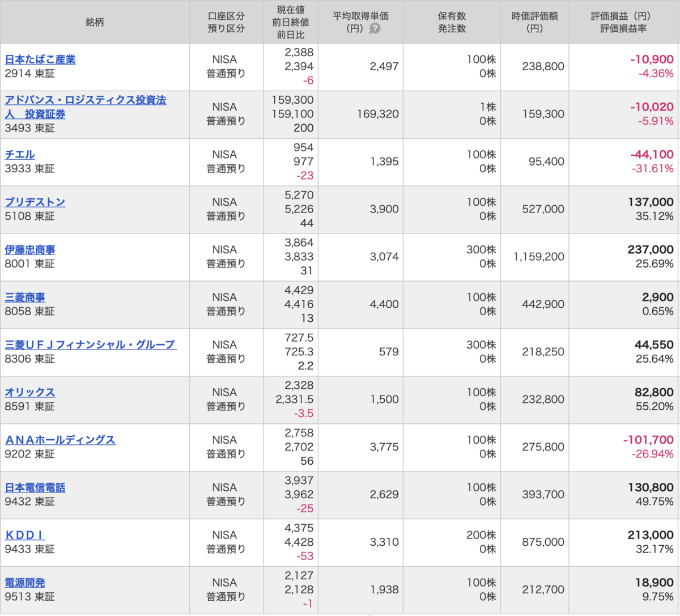680x616 pixels.
Task: Open the チエル stock link
Action: [x=20, y=155]
